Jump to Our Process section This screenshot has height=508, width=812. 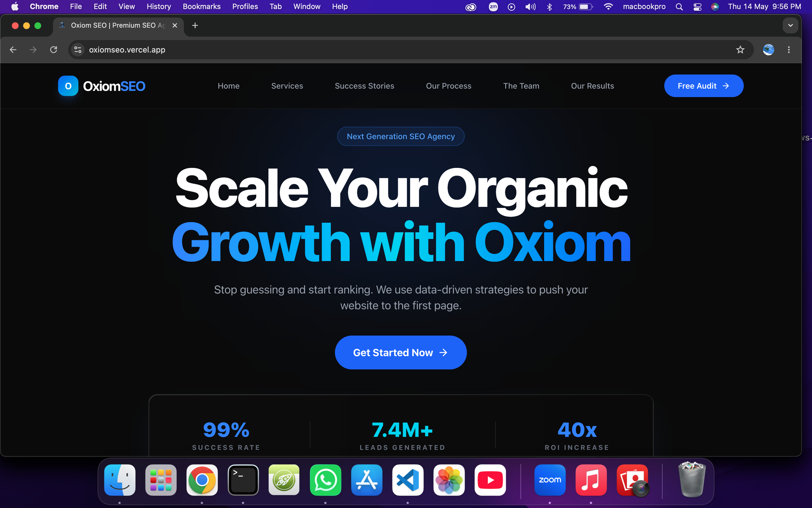click(449, 86)
